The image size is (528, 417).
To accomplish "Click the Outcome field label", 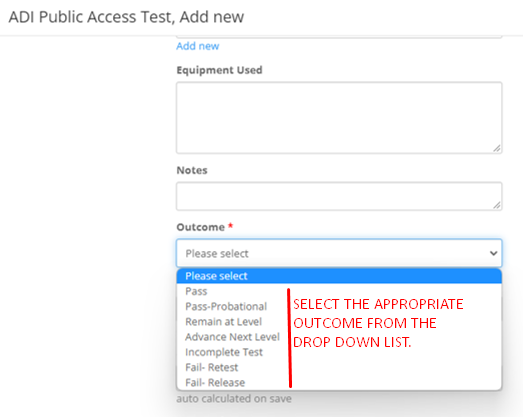I will (201, 227).
